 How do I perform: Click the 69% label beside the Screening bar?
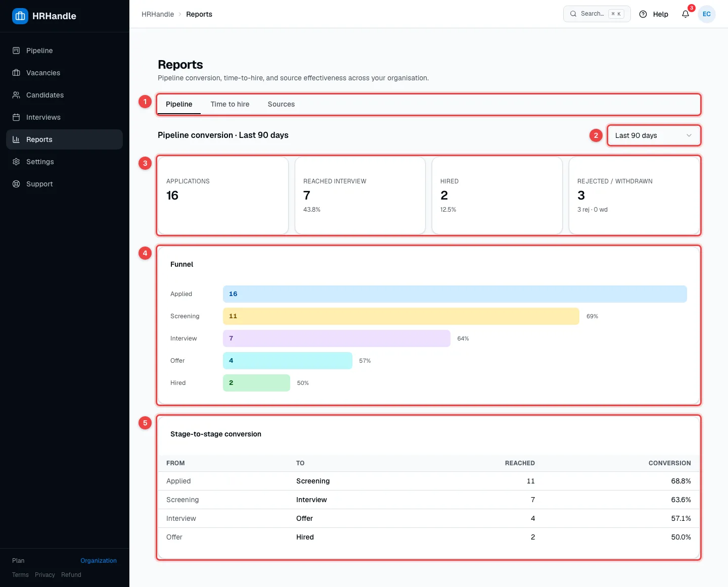tap(592, 316)
